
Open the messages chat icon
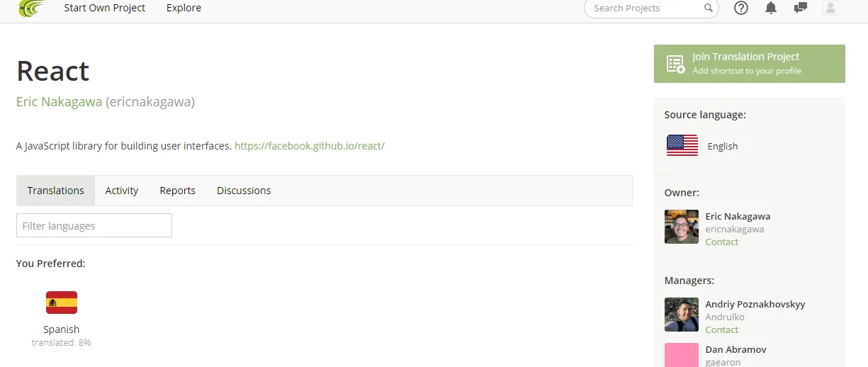pos(801,8)
